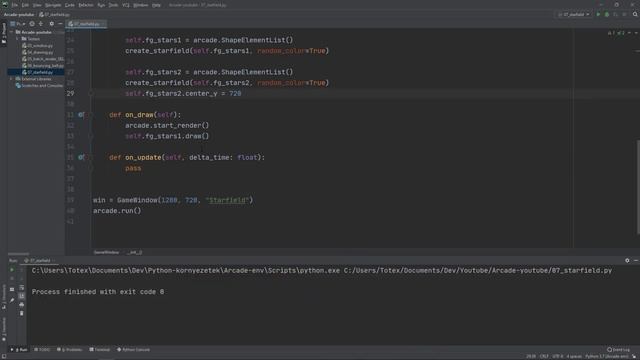Toggle soft-wrap icon in Run console
This screenshot has height=360, width=640.
22,288
